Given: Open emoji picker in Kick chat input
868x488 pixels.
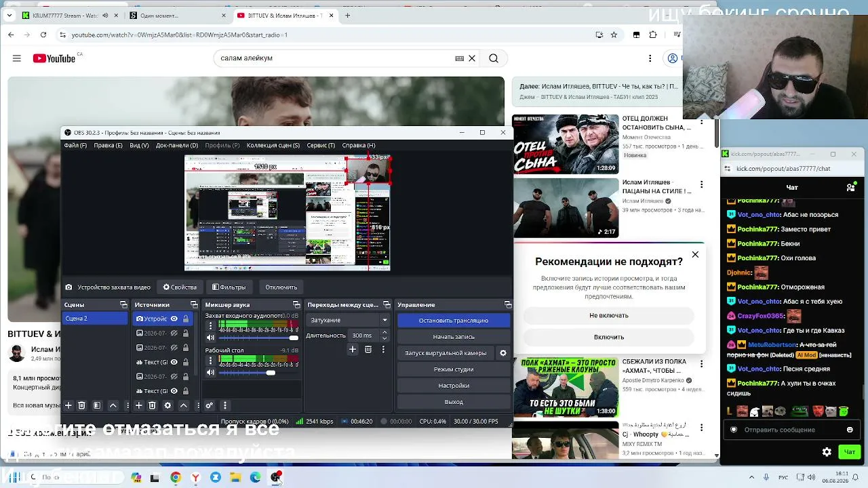Looking at the screenshot, I should (850, 430).
